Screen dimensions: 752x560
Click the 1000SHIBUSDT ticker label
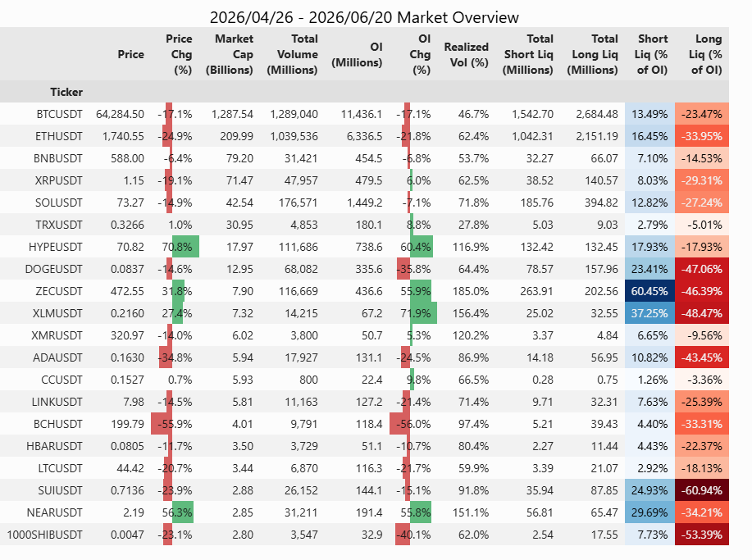coord(44,535)
